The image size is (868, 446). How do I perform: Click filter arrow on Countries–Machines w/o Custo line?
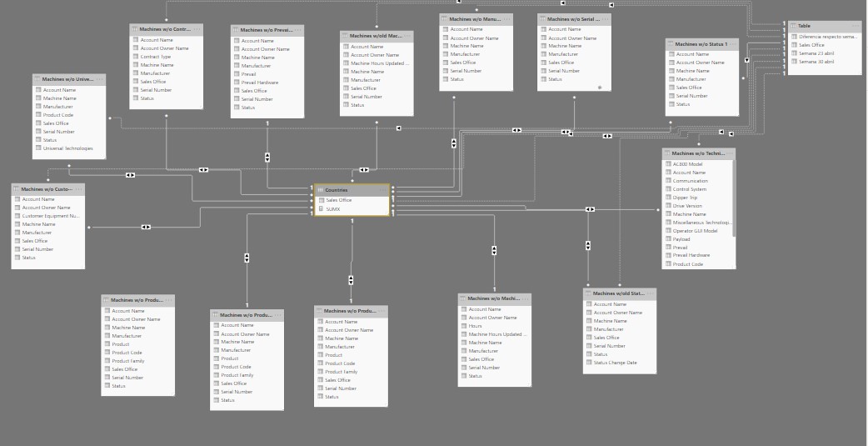(146, 227)
